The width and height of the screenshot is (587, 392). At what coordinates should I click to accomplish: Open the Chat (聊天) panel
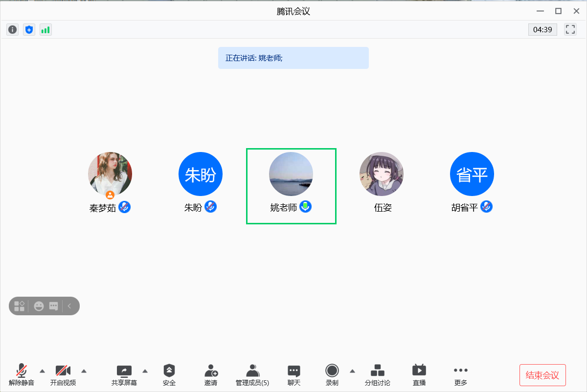click(293, 375)
